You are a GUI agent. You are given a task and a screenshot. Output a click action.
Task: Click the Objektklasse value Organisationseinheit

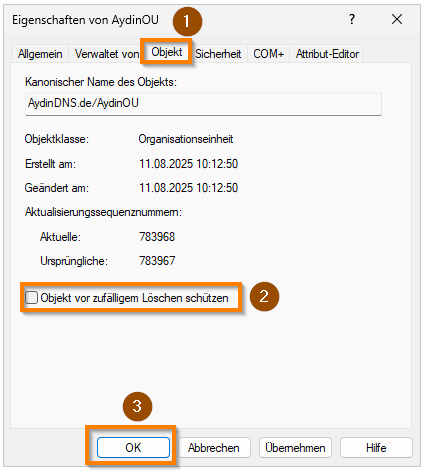click(x=186, y=139)
